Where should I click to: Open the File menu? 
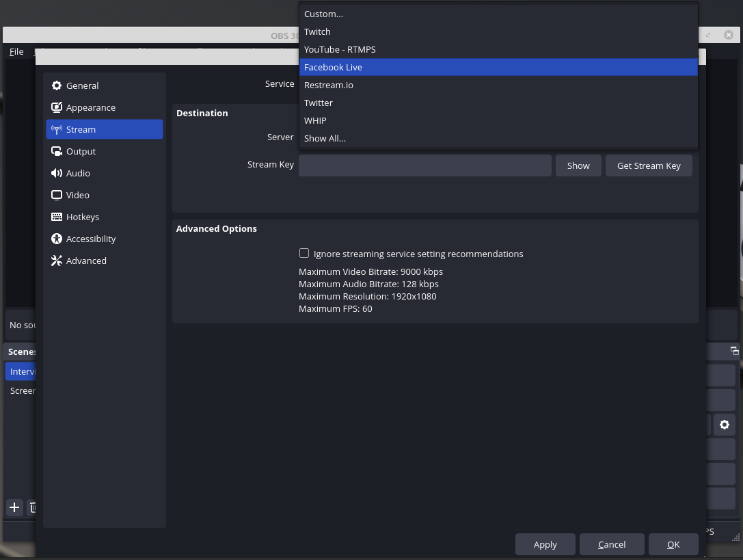pyautogui.click(x=16, y=51)
